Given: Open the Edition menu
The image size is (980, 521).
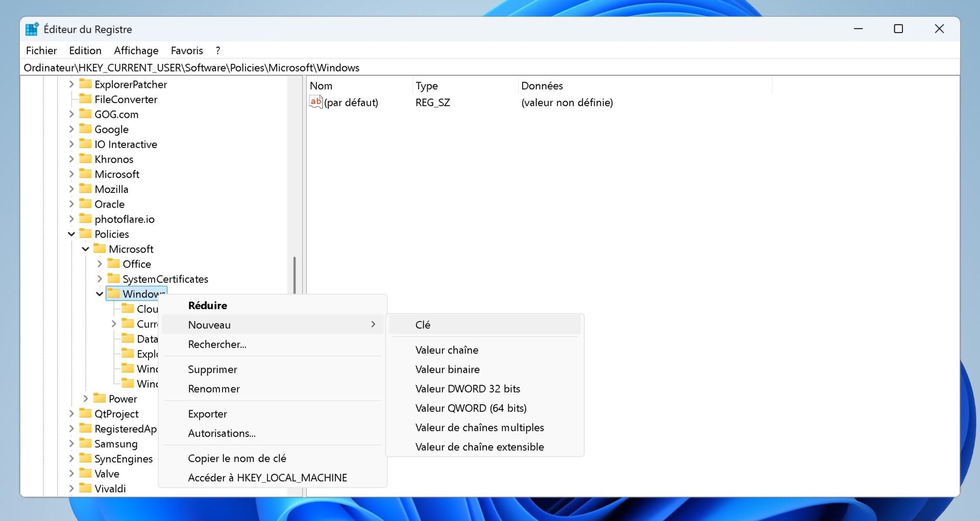Looking at the screenshot, I should coord(85,50).
